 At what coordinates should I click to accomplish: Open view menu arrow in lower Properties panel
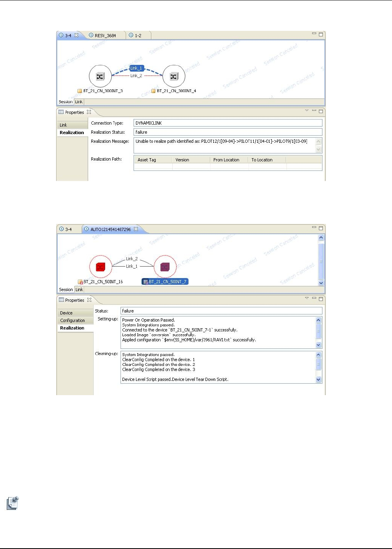(307, 298)
